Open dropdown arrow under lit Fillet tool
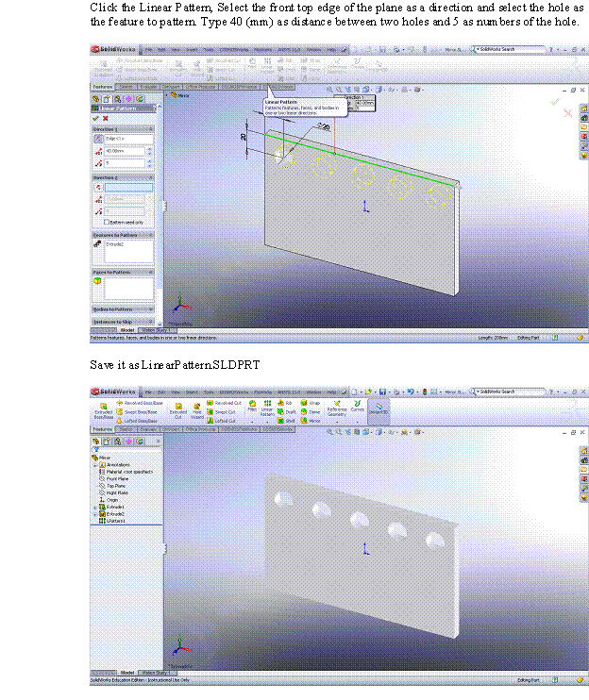 point(252,422)
